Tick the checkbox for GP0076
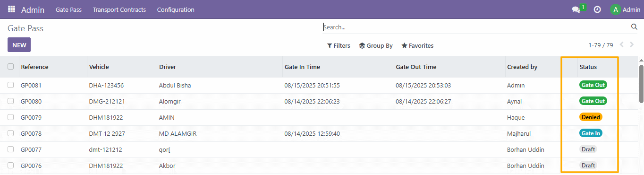 [x=10, y=166]
